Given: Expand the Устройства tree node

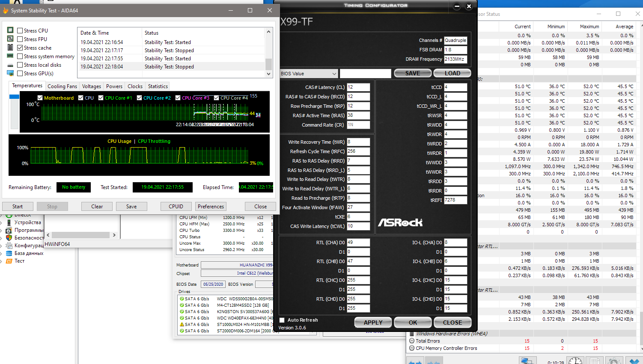Looking at the screenshot, I should 1,222.
